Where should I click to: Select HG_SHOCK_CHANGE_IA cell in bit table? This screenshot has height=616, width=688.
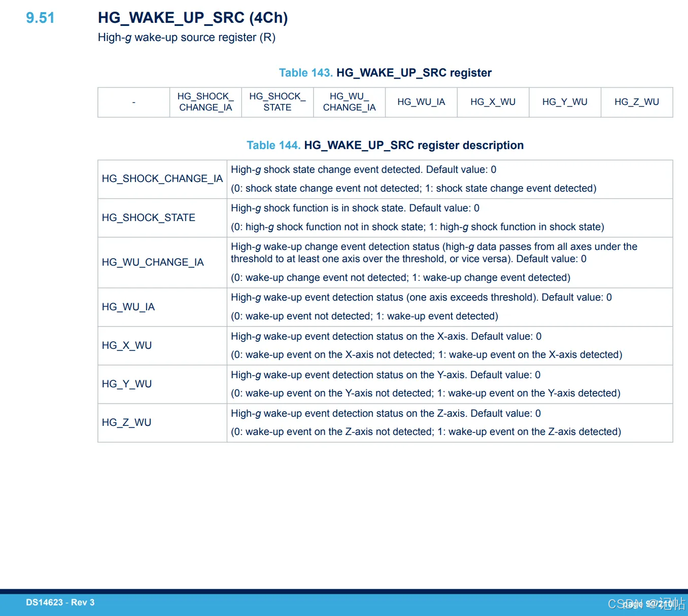click(205, 102)
